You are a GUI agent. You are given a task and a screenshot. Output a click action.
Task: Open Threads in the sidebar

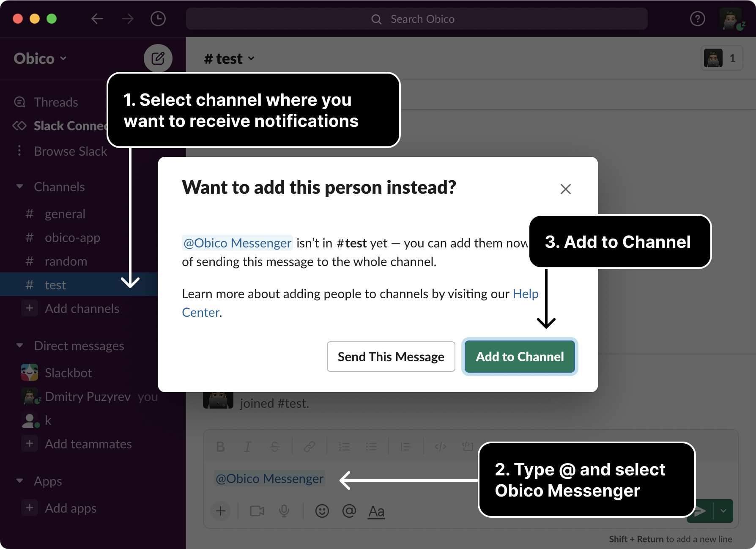(56, 102)
